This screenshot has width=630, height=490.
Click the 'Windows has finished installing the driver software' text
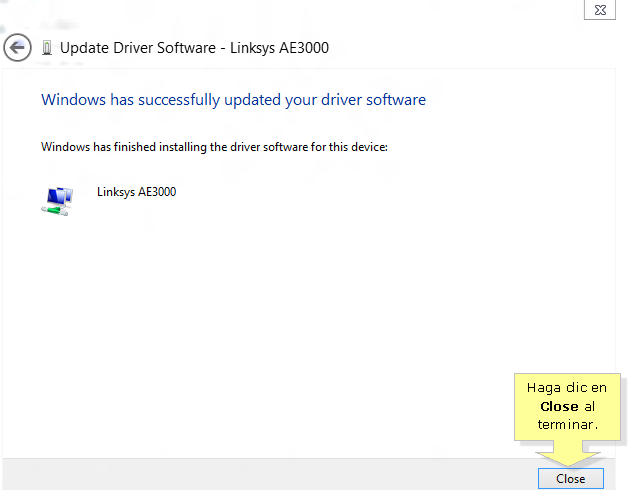point(214,147)
